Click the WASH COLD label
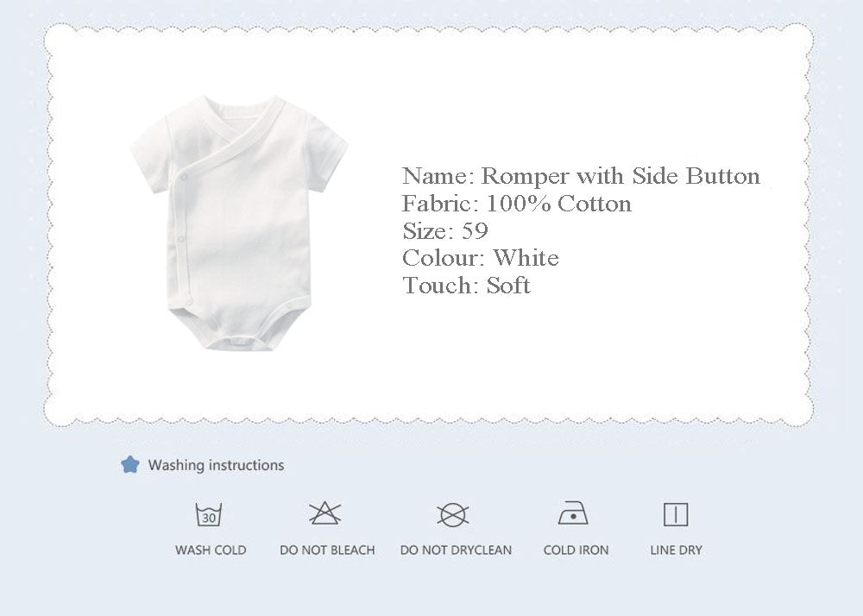 [x=211, y=550]
